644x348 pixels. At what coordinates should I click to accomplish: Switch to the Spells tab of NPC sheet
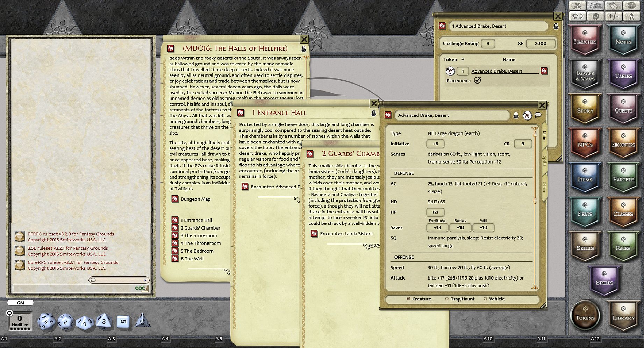(x=544, y=161)
